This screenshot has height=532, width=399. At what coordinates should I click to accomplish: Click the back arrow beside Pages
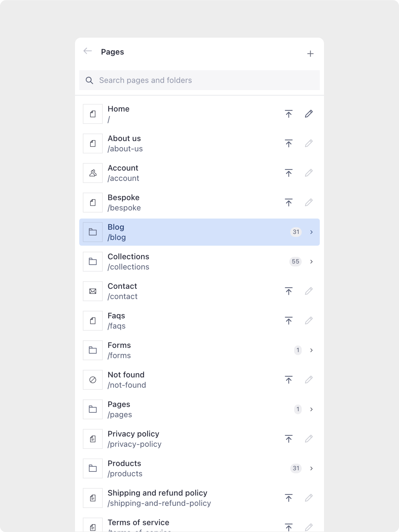click(x=88, y=51)
